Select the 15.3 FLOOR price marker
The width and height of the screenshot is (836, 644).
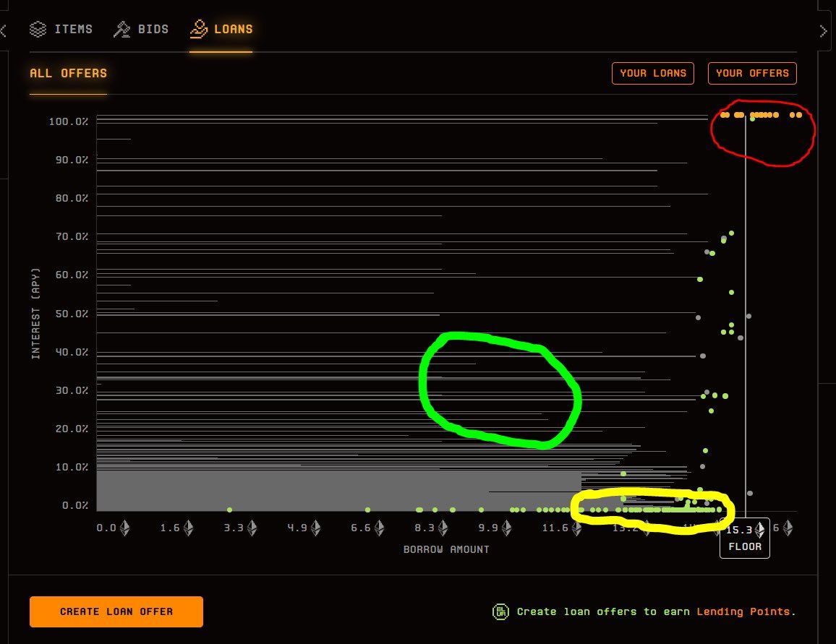point(745,538)
